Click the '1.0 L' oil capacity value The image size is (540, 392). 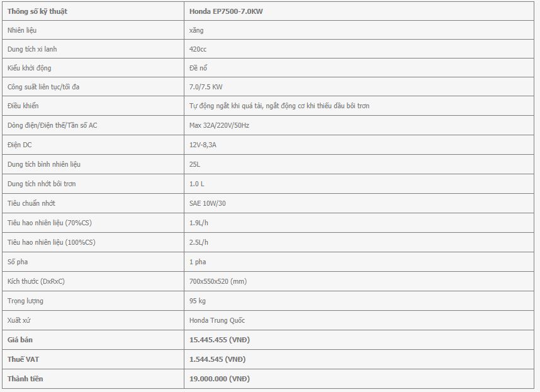(197, 184)
